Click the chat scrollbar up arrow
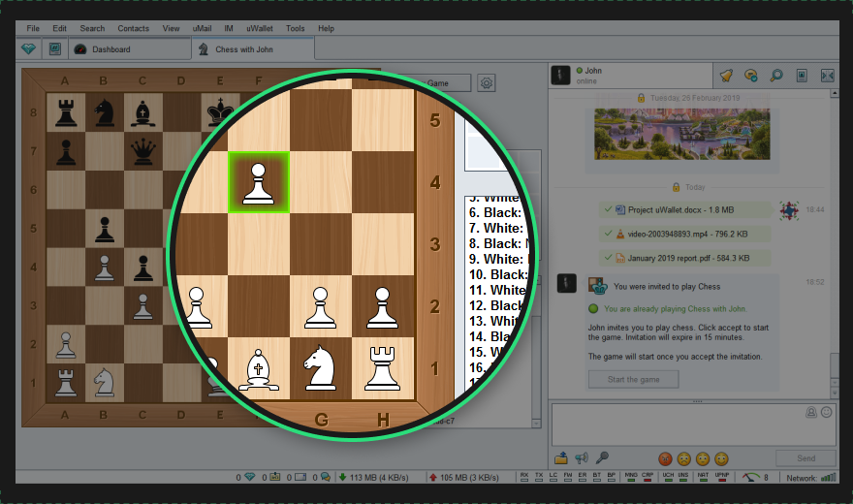 [835, 93]
